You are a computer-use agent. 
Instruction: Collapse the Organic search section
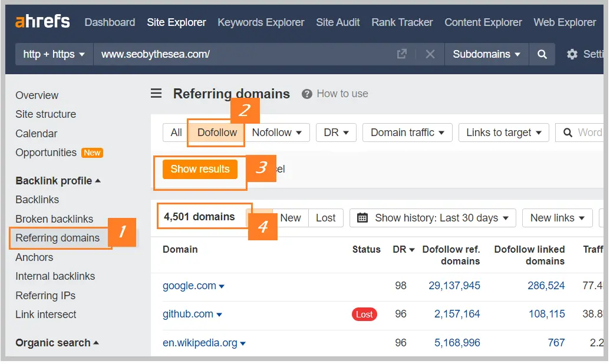pos(57,343)
